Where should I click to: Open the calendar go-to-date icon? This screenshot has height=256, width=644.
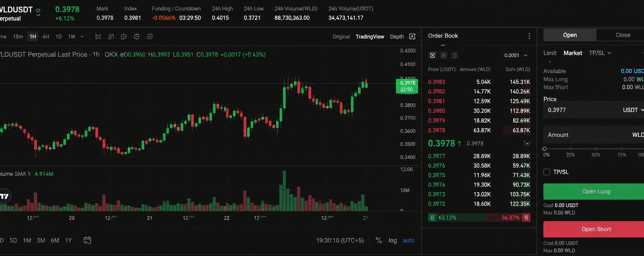pos(87,240)
